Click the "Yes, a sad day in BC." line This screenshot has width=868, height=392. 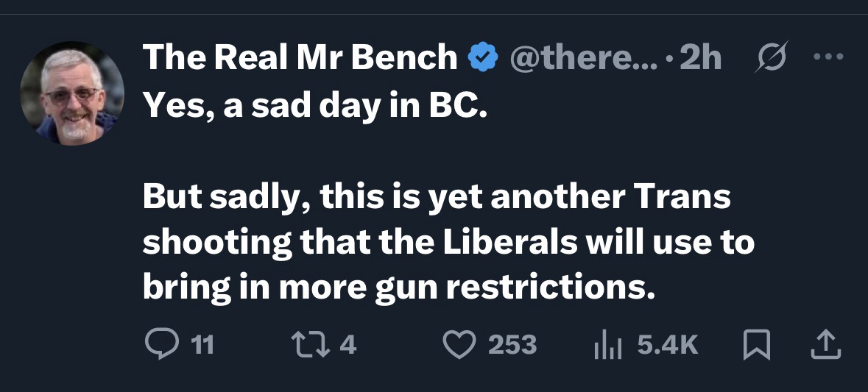314,107
